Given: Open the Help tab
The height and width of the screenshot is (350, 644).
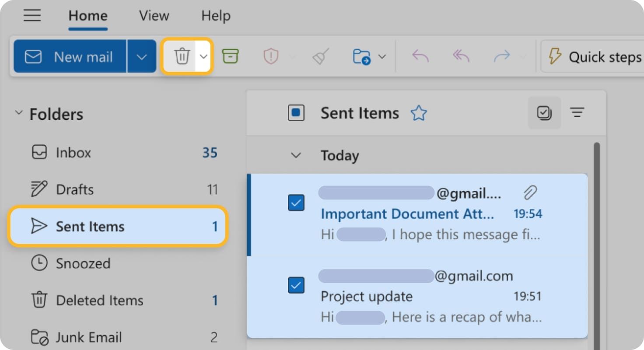Looking at the screenshot, I should click(x=216, y=15).
